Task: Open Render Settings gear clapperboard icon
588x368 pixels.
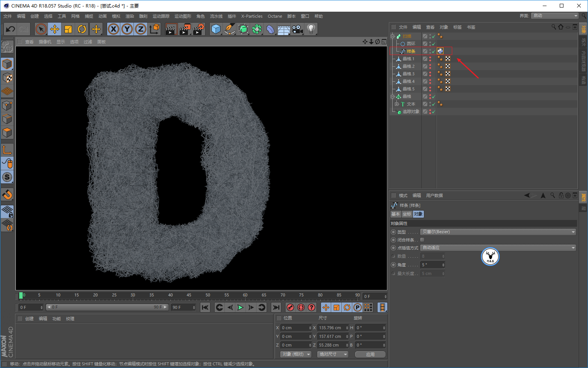Action: click(198, 29)
